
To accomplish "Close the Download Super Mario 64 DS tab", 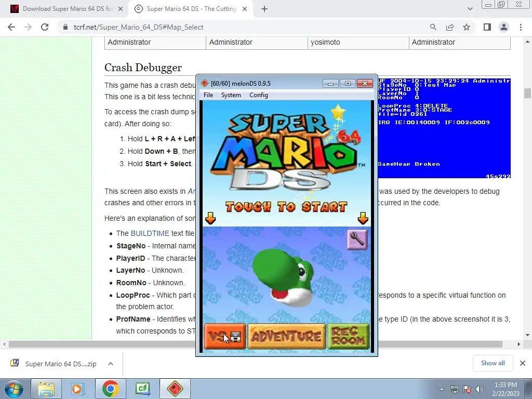I will [121, 9].
